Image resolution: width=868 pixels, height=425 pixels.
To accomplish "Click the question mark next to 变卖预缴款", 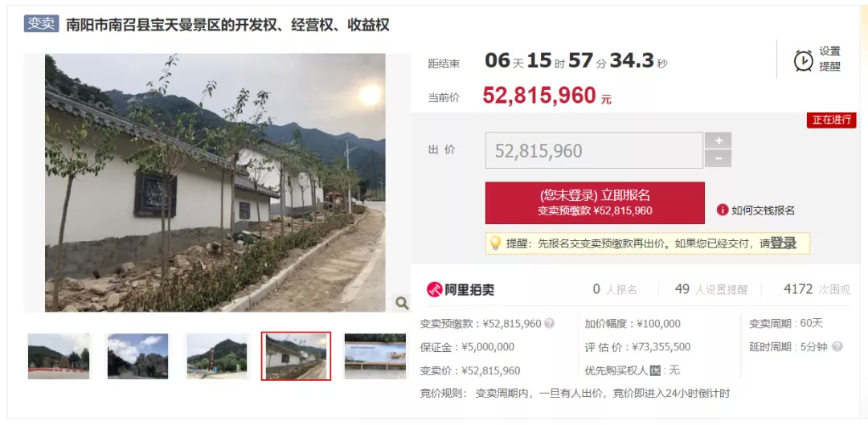I will pos(549,323).
